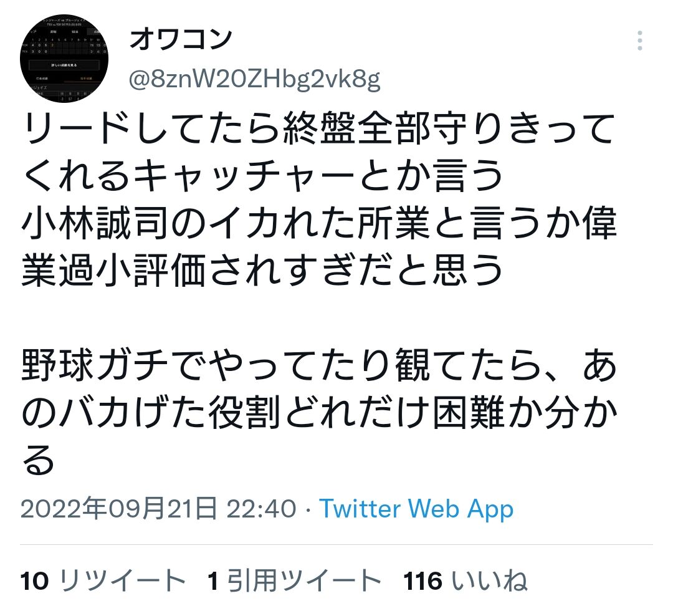Click the line starting 野球ガチで
The image size is (673, 616).
click(x=318, y=365)
